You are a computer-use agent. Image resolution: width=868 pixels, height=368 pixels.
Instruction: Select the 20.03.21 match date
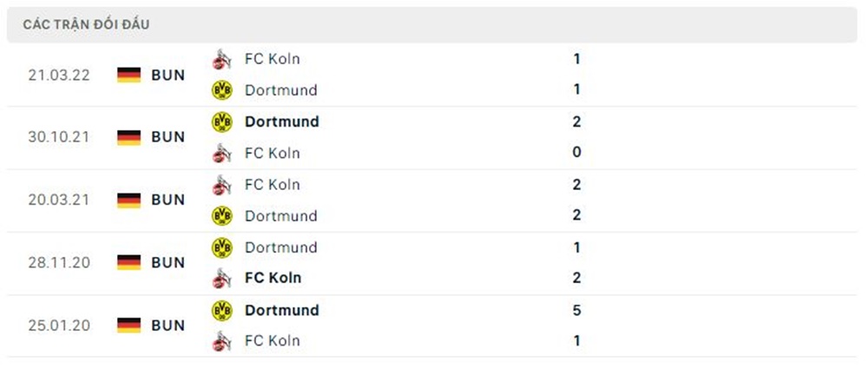(57, 200)
